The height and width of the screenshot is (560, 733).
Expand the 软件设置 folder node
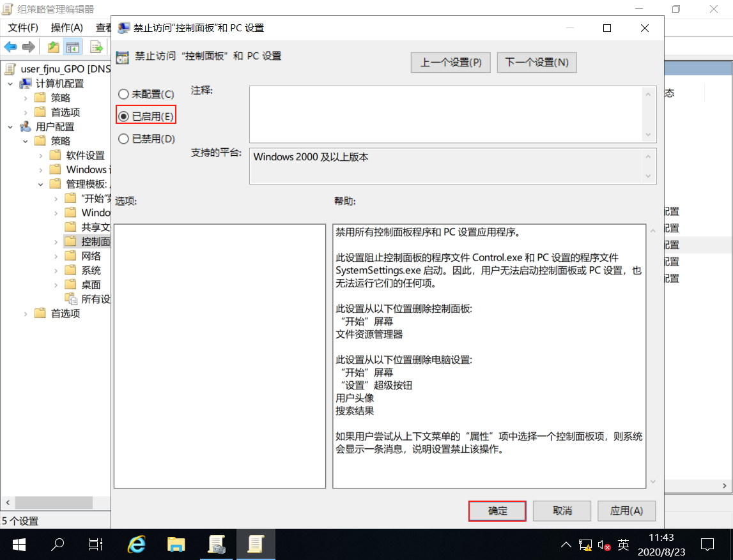tap(41, 156)
